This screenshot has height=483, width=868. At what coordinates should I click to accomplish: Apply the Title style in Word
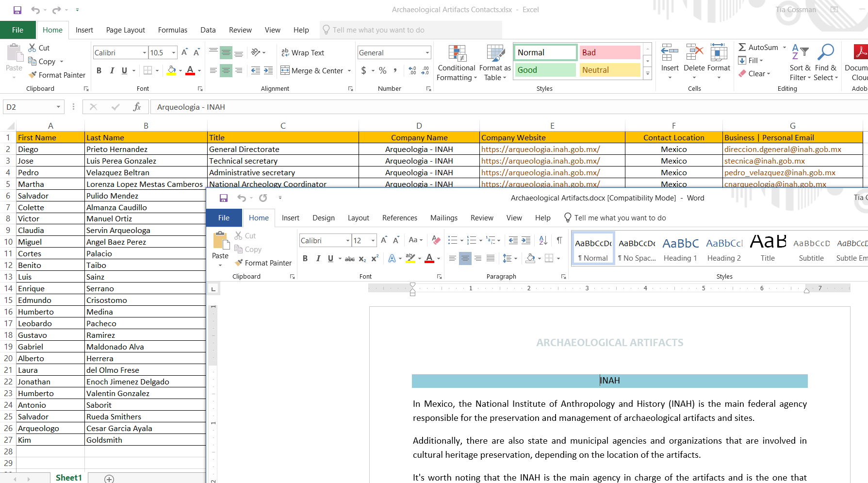coord(768,250)
